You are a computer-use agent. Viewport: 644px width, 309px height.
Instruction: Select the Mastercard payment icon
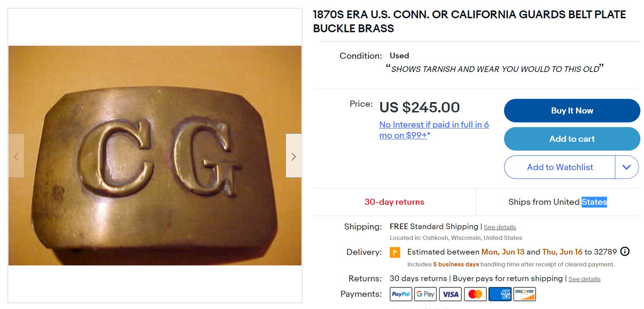click(x=475, y=294)
